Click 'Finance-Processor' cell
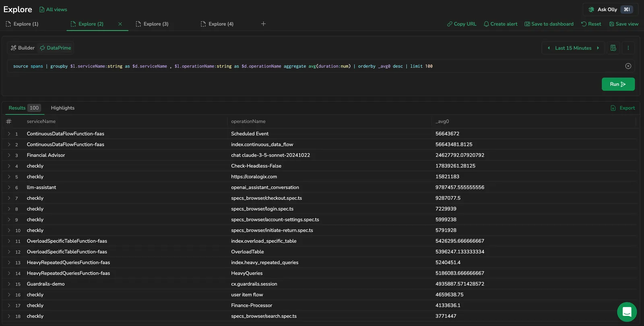This screenshot has width=644, height=326. [x=252, y=305]
